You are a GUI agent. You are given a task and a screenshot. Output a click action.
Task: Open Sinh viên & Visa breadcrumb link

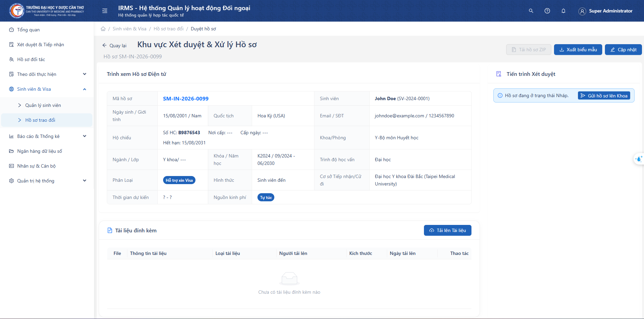129,29
